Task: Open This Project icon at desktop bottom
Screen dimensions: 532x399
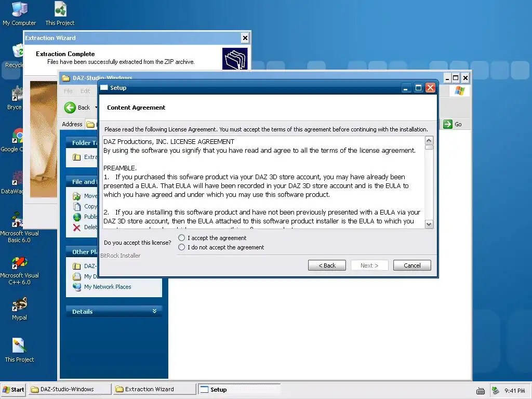Action: point(19,350)
